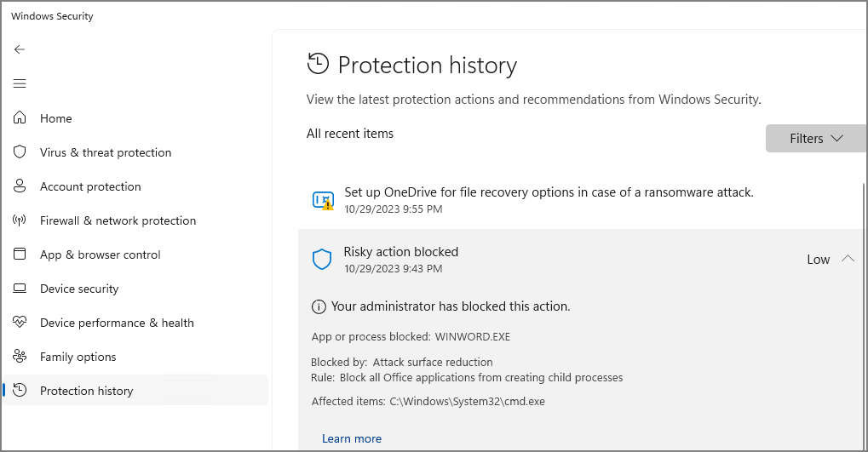868x452 pixels.
Task: Click the Firewall & network protection antenna icon
Action: pos(20,220)
